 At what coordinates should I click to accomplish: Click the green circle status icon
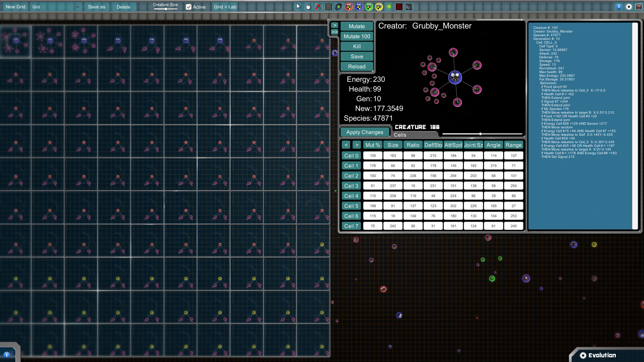tap(389, 7)
